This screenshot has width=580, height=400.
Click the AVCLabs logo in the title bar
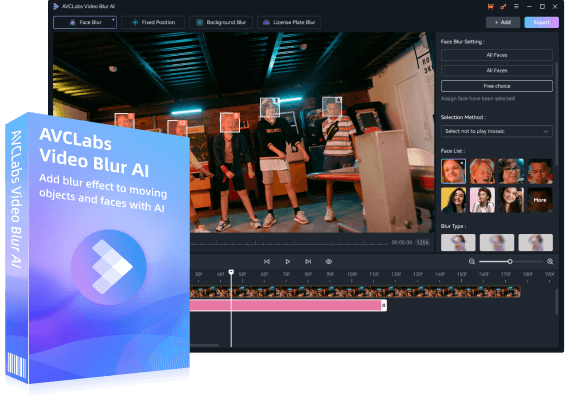(56, 6)
